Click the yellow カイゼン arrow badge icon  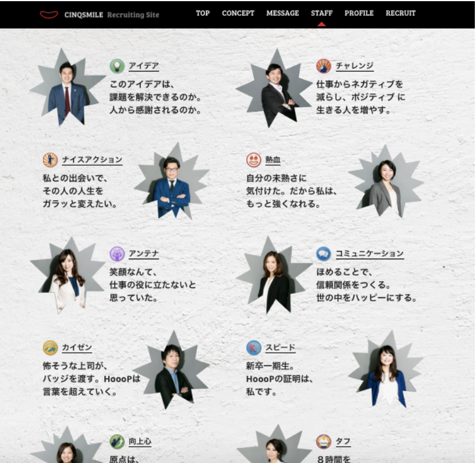tap(50, 348)
